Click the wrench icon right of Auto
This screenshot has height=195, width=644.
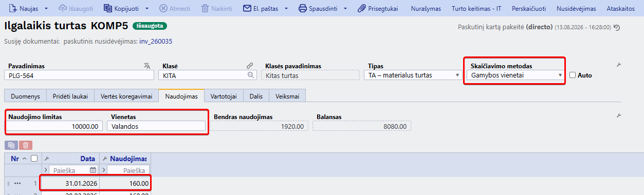pyautogui.click(x=619, y=65)
